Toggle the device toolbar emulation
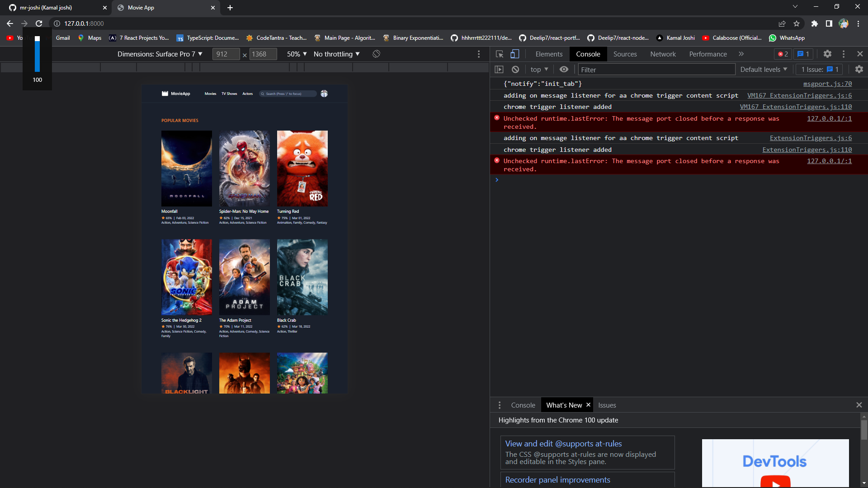The width and height of the screenshot is (868, 488). (514, 54)
